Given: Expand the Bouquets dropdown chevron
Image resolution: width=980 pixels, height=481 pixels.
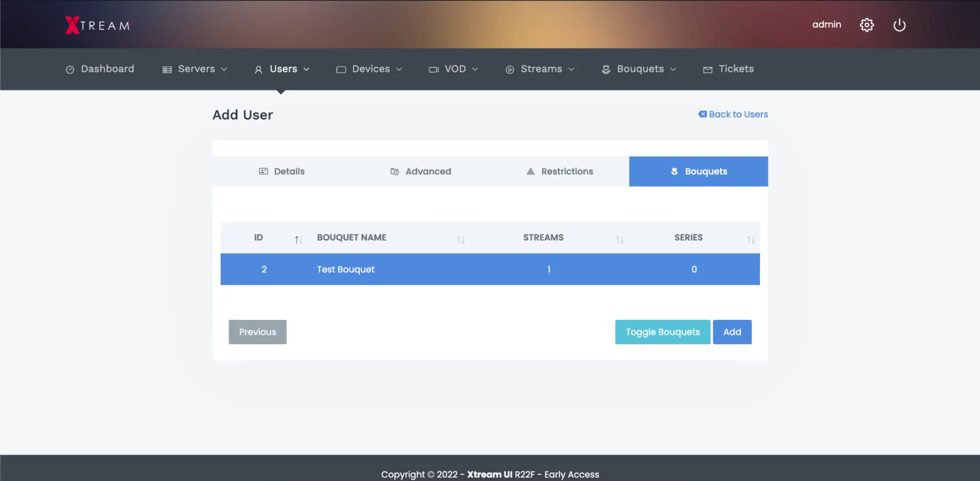Looking at the screenshot, I should [x=673, y=70].
